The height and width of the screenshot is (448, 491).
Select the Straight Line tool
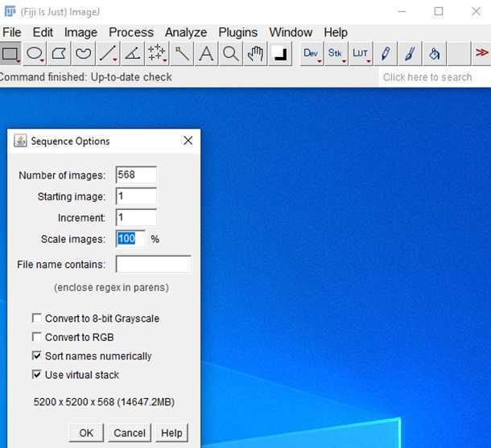tap(108, 54)
